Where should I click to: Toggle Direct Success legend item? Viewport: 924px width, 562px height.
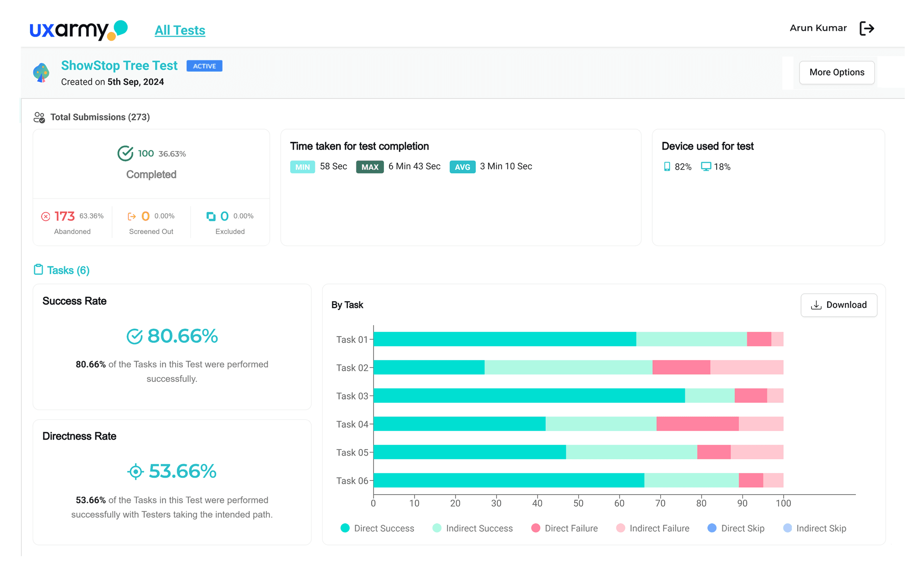pyautogui.click(x=377, y=528)
